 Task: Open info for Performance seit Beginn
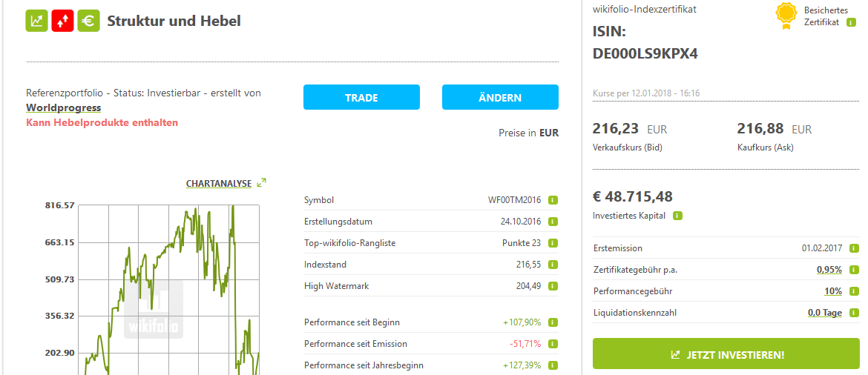553,322
